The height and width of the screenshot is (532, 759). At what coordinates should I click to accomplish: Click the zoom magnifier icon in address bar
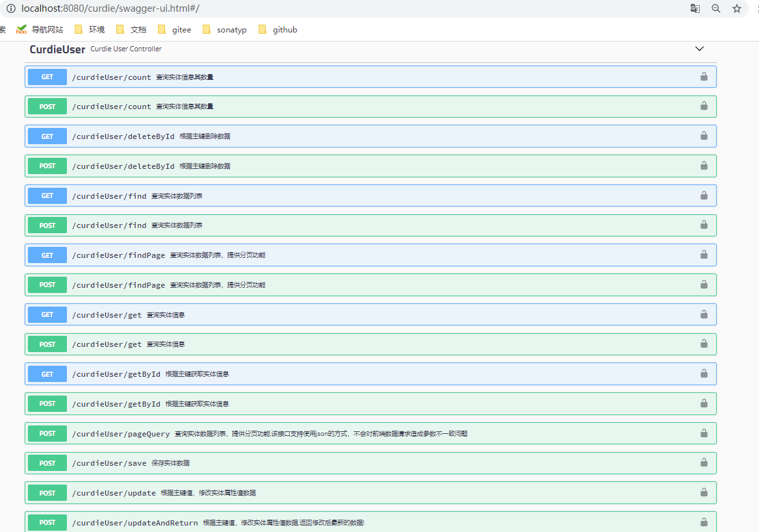click(716, 8)
